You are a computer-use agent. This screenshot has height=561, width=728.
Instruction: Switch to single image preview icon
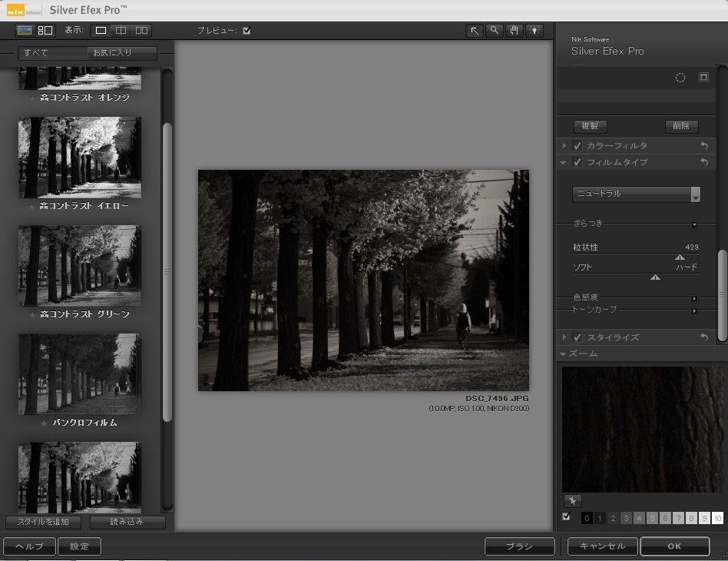24,31
